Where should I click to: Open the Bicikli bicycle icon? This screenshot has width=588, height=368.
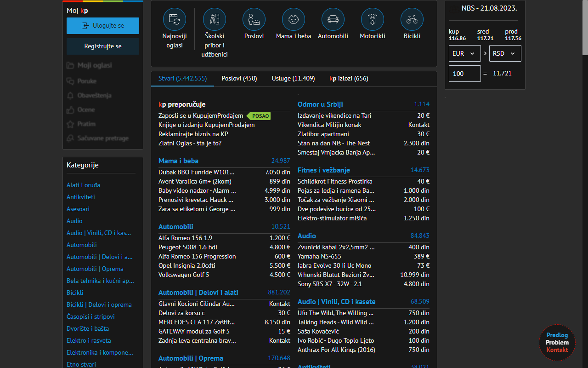[x=412, y=19]
